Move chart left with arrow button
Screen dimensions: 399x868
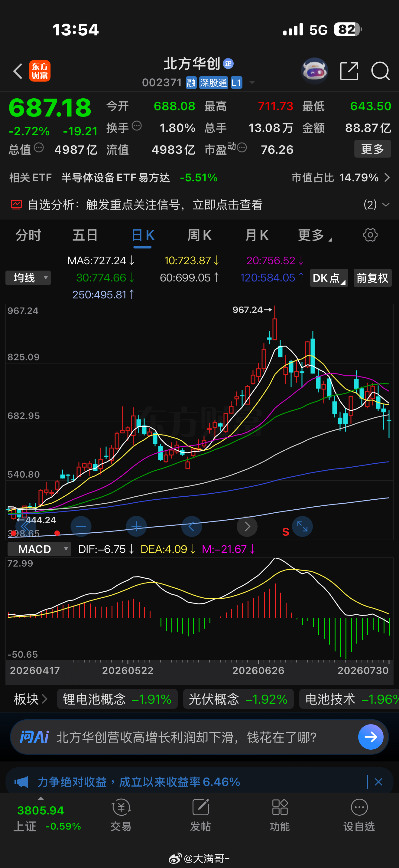pyautogui.click(x=192, y=526)
